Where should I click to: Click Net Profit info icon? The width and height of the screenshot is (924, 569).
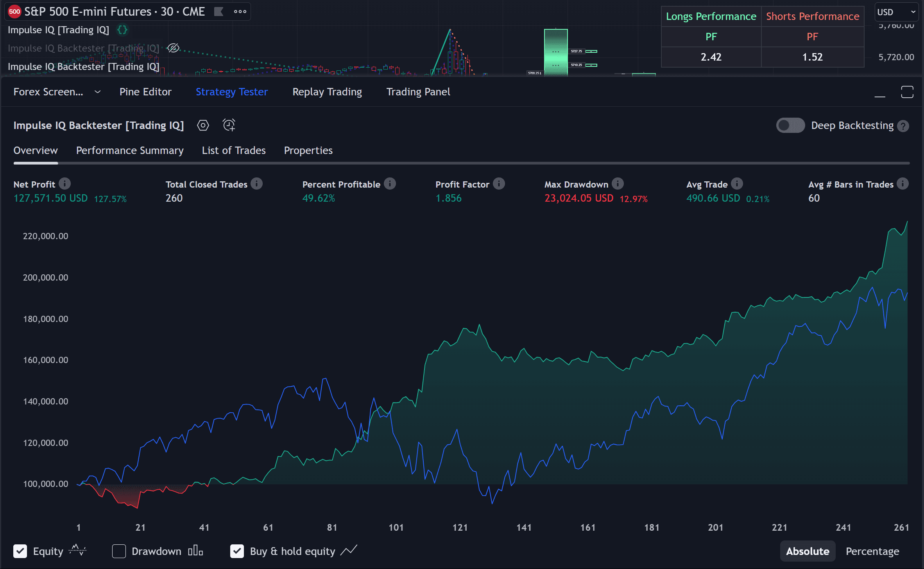click(64, 184)
